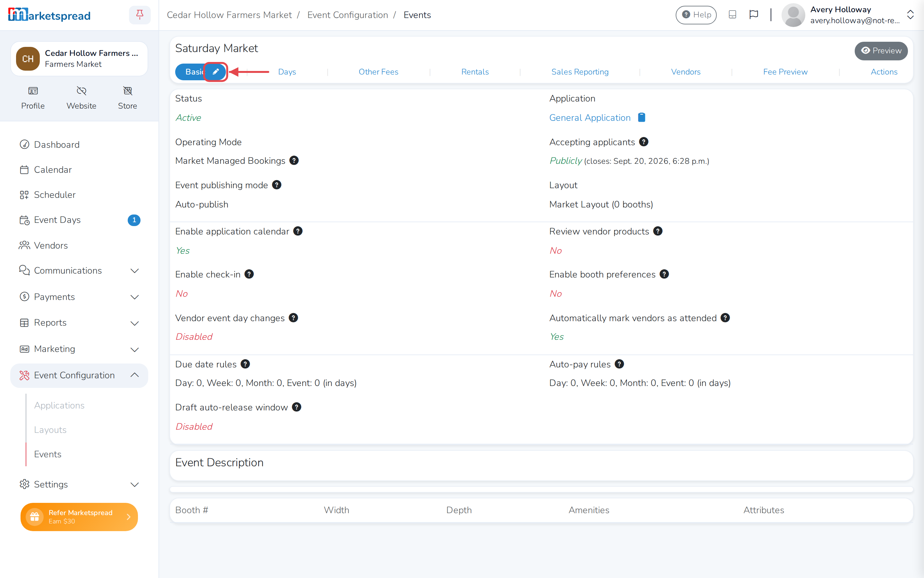924x578 pixels.
Task: Open the General Application link
Action: 590,118
